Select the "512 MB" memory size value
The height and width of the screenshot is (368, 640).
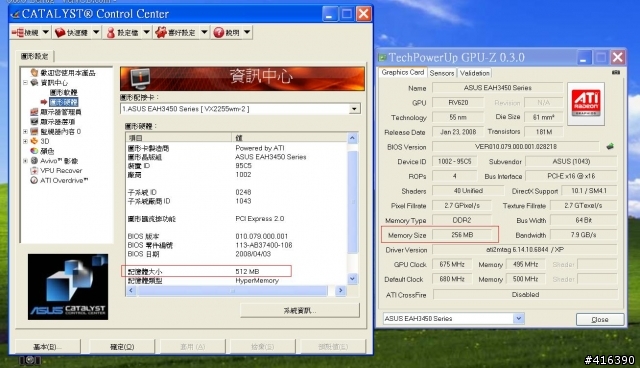pyautogui.click(x=247, y=271)
